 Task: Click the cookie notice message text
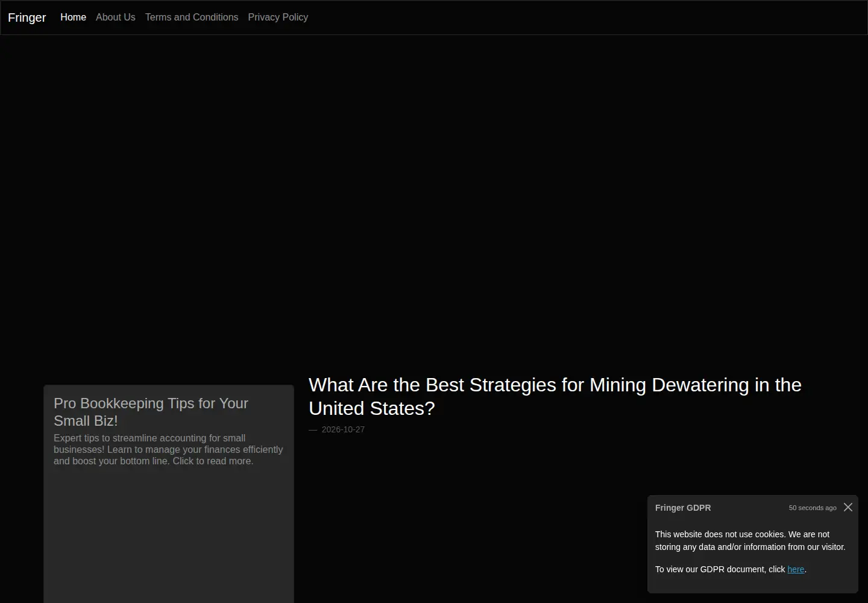click(x=750, y=541)
